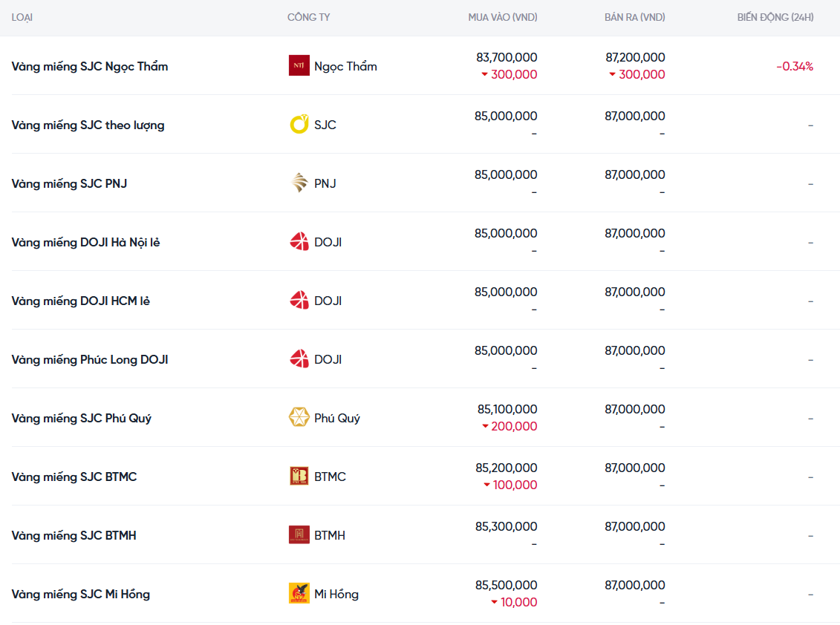Open Vàng miếng SJC Phú Quý
The image size is (840, 625).
82,418
